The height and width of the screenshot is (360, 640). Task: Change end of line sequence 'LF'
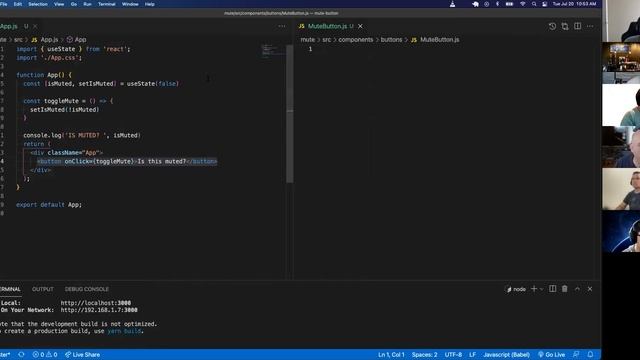[472, 354]
